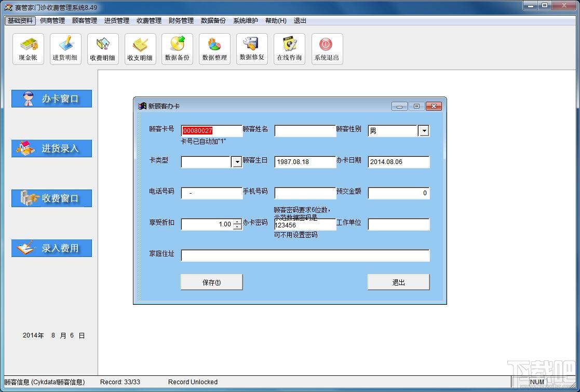The height and width of the screenshot is (392, 580).
Task: Run the 数据整理 data organize icon
Action: [214, 49]
